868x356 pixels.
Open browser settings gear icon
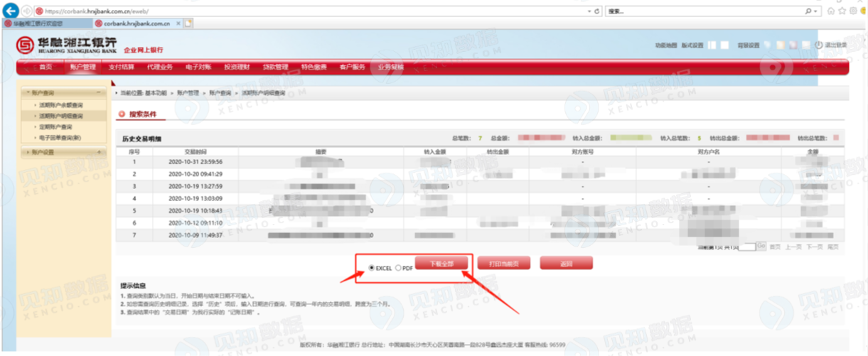point(852,11)
